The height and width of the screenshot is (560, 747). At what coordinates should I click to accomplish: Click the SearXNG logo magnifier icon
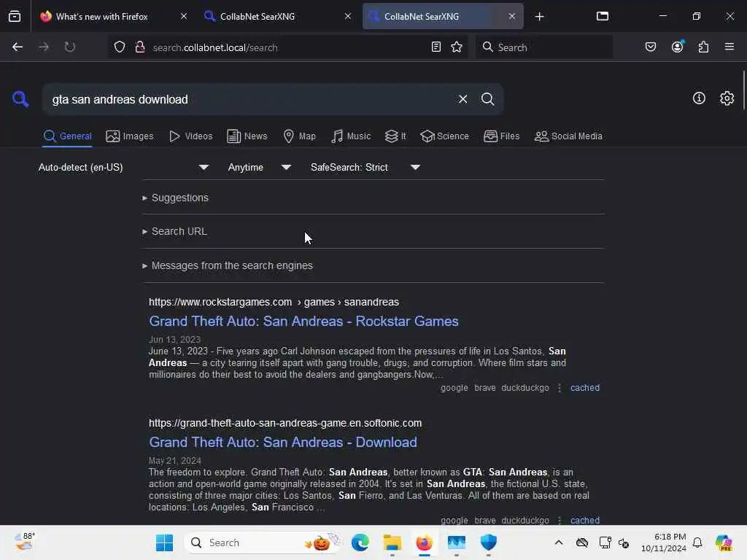coord(20,99)
